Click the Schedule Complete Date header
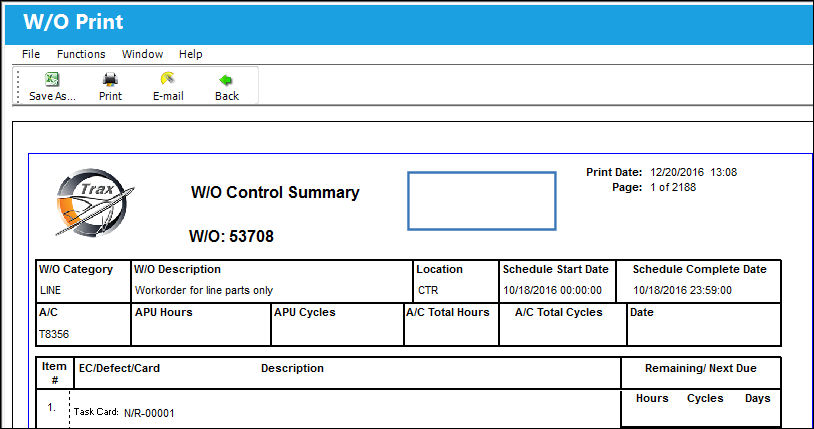Screen dimensions: 814x429 click(x=699, y=270)
